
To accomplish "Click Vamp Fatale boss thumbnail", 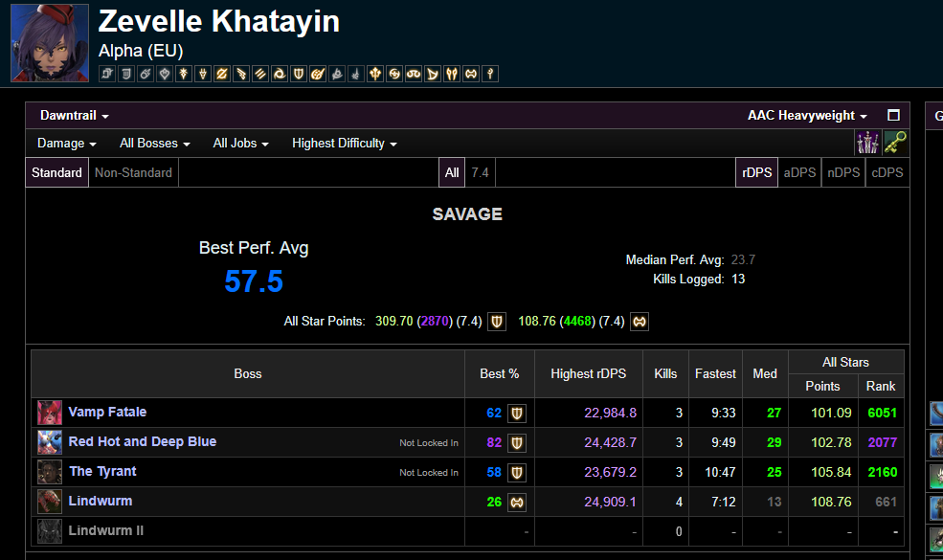I will tap(50, 413).
